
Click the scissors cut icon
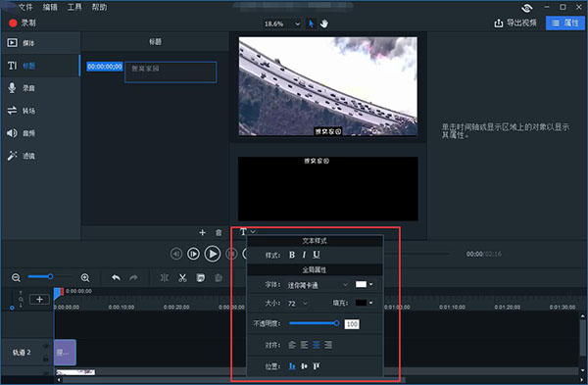pyautogui.click(x=182, y=278)
